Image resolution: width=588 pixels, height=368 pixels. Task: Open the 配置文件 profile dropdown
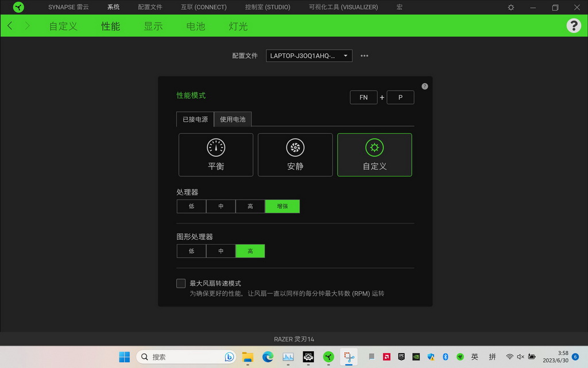(x=309, y=56)
